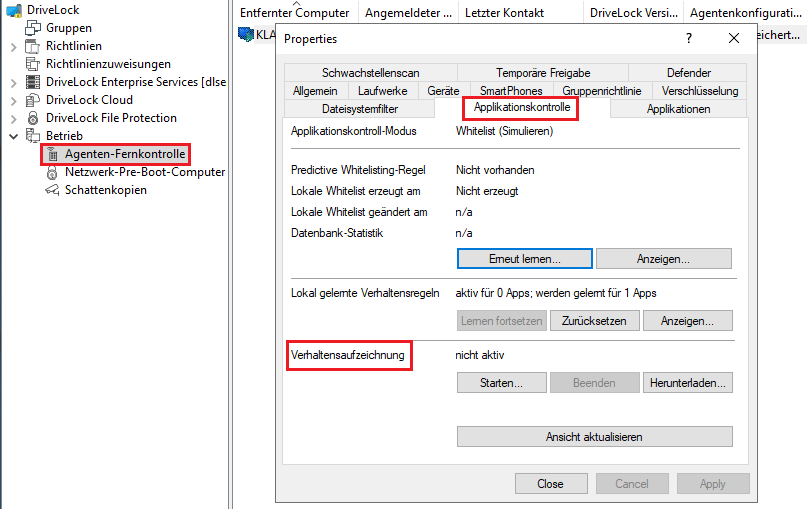Click the Angemeldeter column header

pos(408,13)
